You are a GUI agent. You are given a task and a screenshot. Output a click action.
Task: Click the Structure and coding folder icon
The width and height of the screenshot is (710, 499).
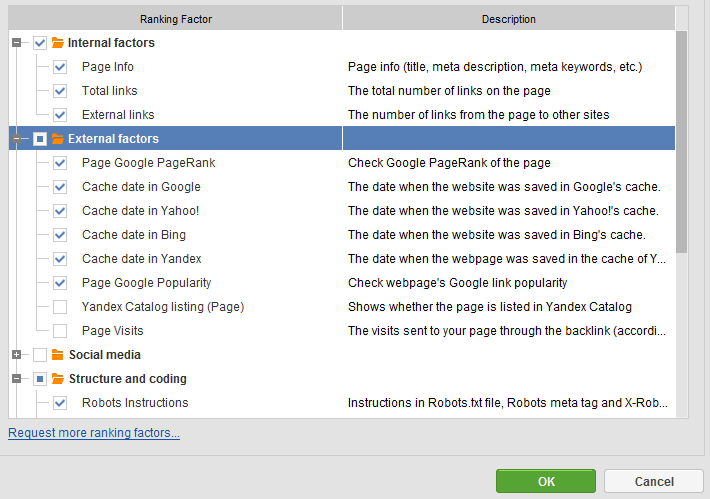coord(58,379)
